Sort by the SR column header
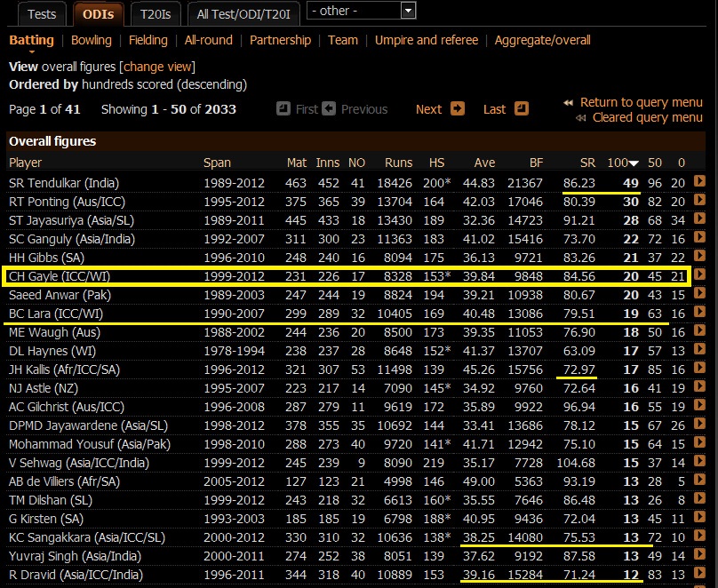 tap(587, 163)
